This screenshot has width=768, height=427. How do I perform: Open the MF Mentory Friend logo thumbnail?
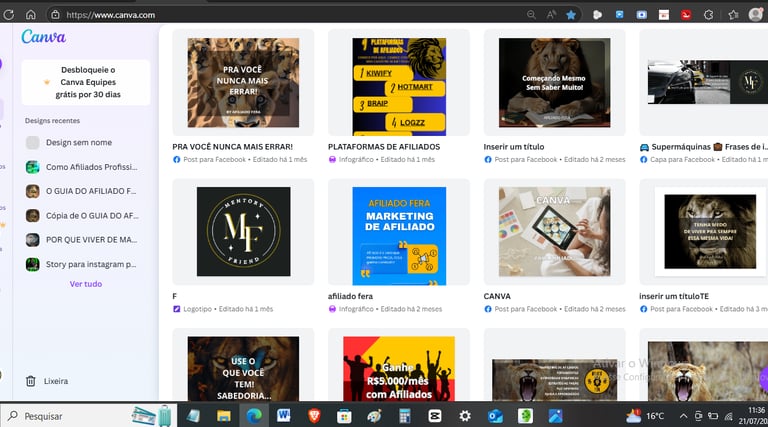tap(243, 232)
